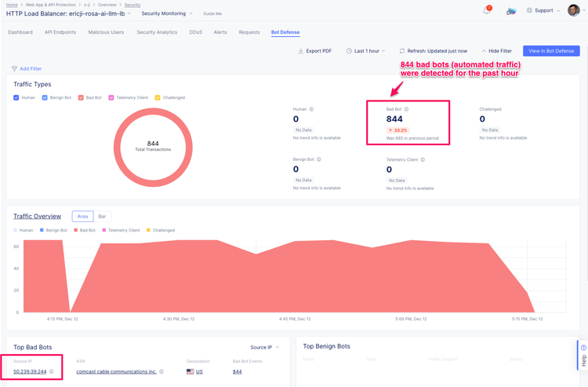Viewport: 588px width, 387px height.
Task: Open the Help side panel icon
Action: point(583,355)
